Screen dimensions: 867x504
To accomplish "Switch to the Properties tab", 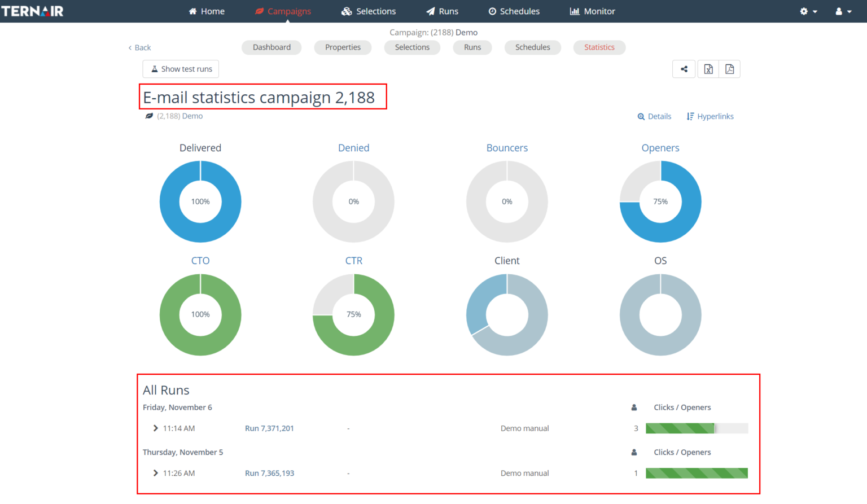I will [x=343, y=47].
